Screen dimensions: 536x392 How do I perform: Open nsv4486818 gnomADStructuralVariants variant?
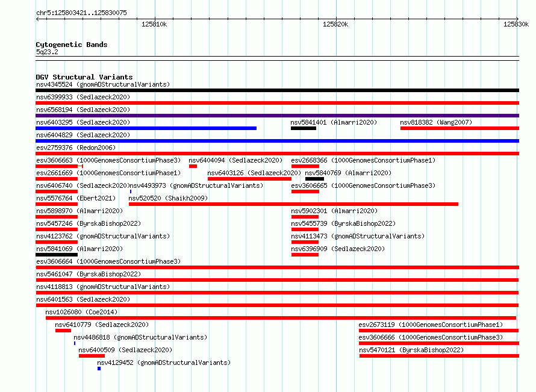140,337
